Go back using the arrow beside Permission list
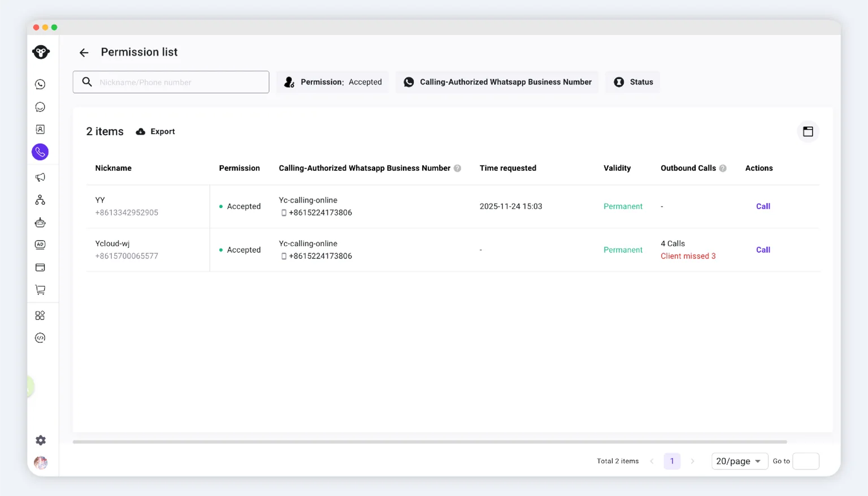This screenshot has width=868, height=496. [x=84, y=53]
